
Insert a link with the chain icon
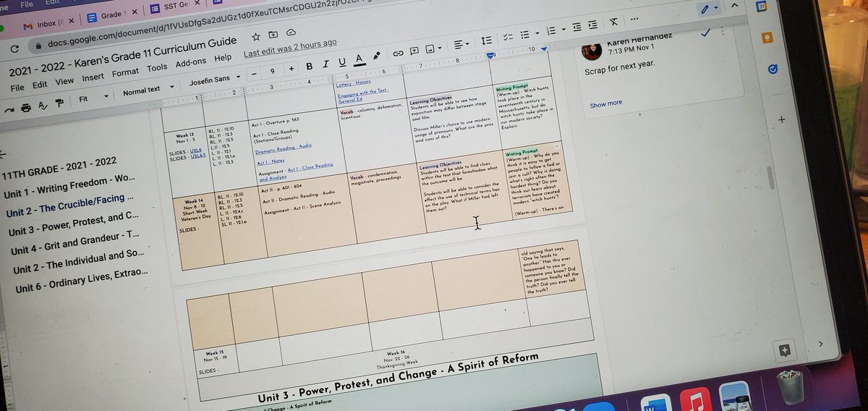[398, 54]
